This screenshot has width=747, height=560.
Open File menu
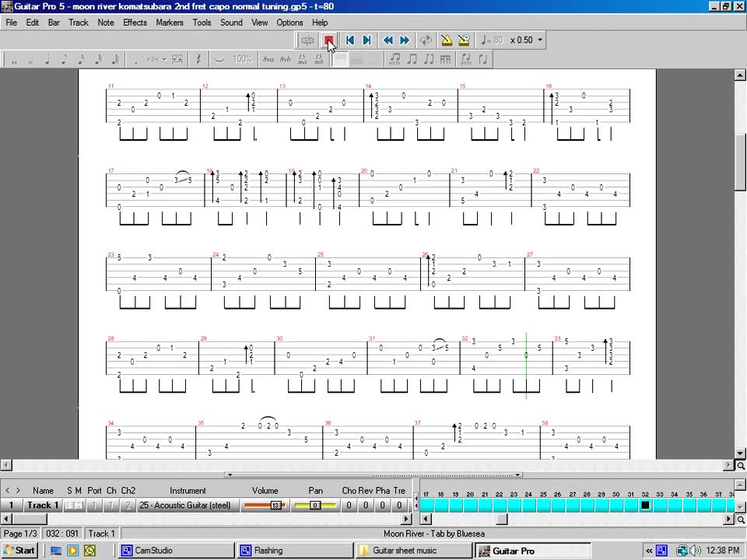click(x=12, y=23)
